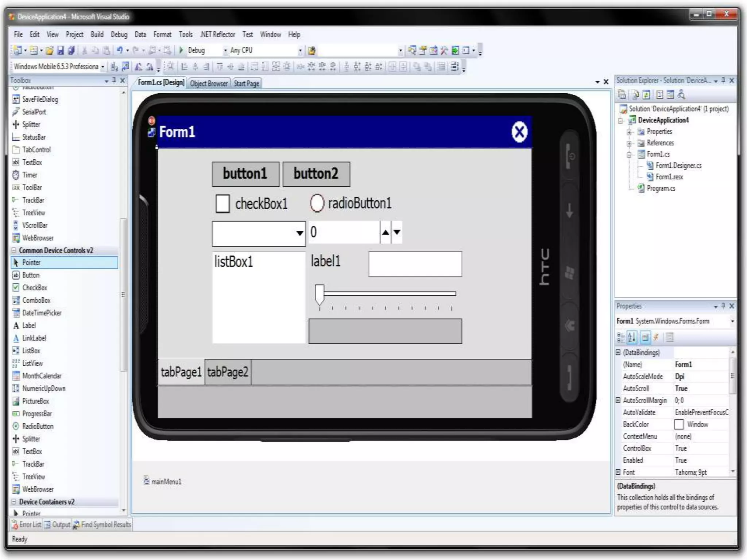Select the ComboBox tool in toolbox
This screenshot has height=560, width=747.
click(36, 300)
